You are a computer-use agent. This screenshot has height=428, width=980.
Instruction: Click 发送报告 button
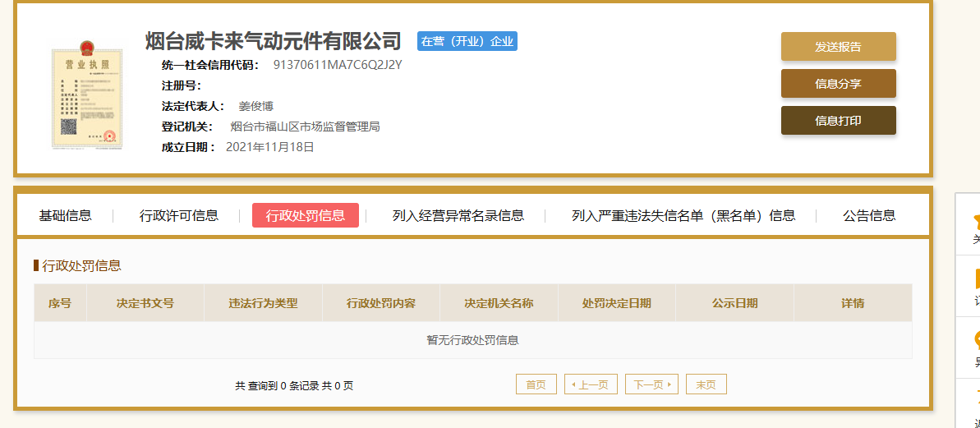pyautogui.click(x=838, y=46)
